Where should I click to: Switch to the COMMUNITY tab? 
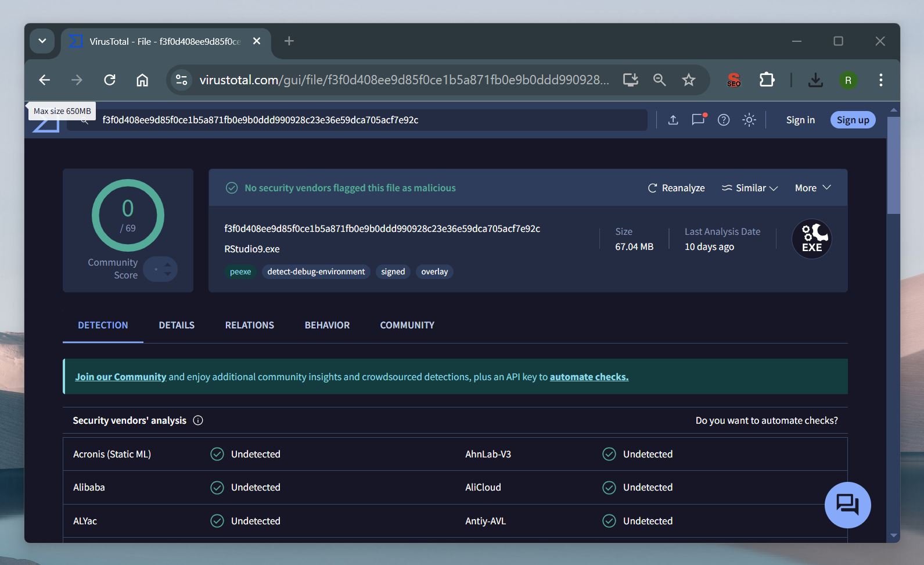[x=407, y=325]
